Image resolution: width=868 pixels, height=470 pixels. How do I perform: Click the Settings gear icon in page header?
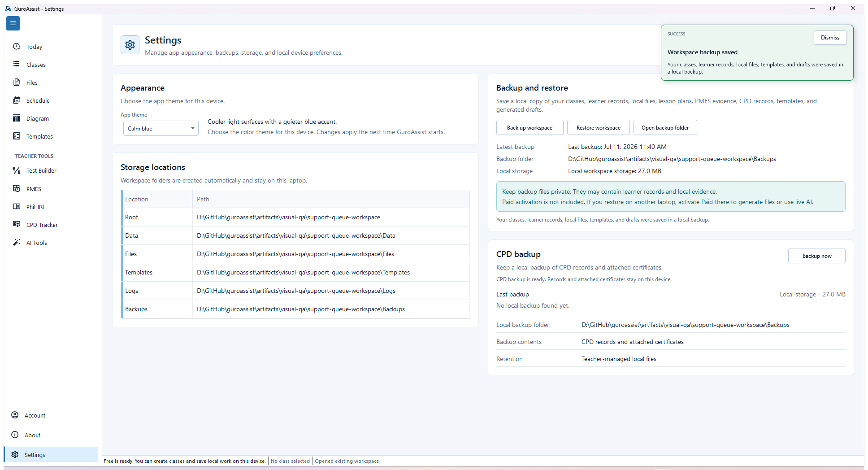pyautogui.click(x=130, y=45)
